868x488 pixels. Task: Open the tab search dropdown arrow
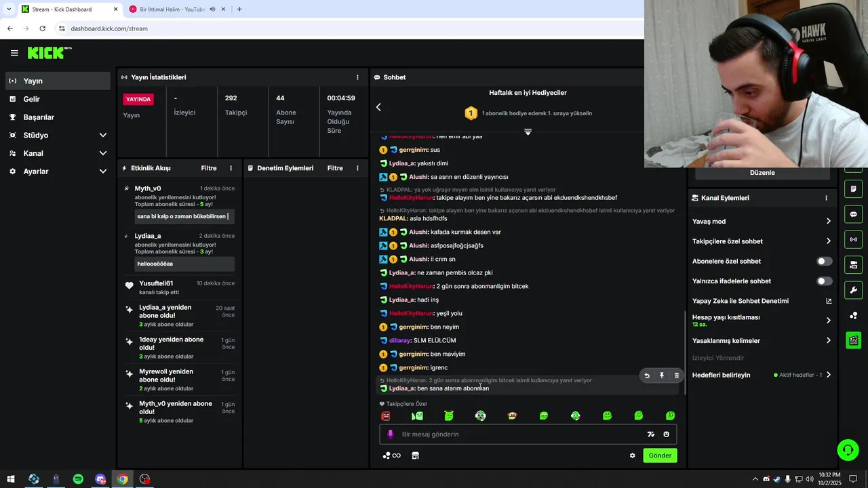coord(9,9)
